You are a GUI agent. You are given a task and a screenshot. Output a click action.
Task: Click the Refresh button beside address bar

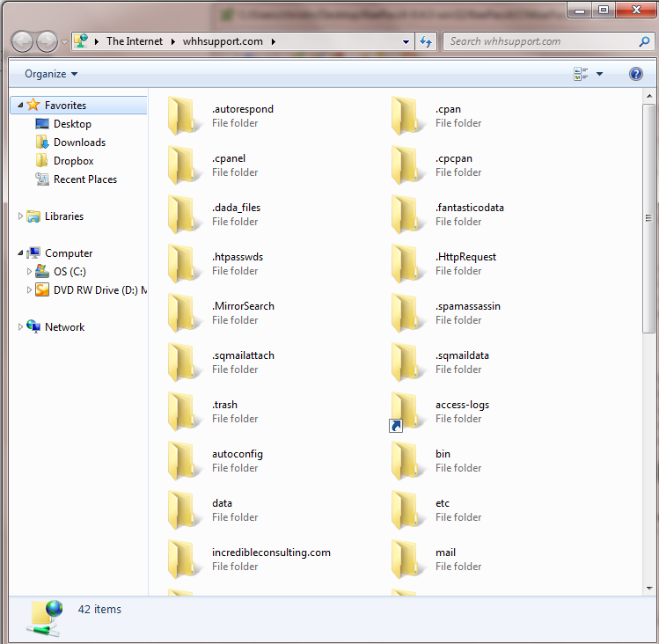pos(427,41)
